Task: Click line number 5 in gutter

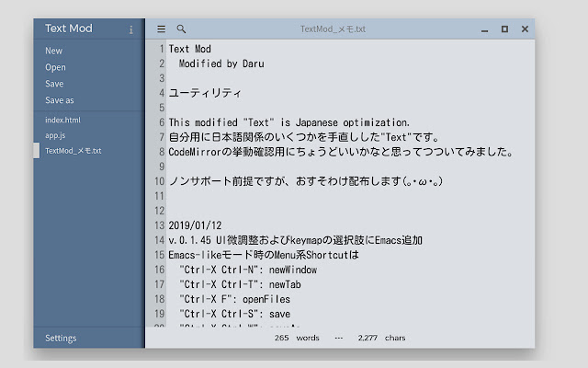Action: coord(162,108)
